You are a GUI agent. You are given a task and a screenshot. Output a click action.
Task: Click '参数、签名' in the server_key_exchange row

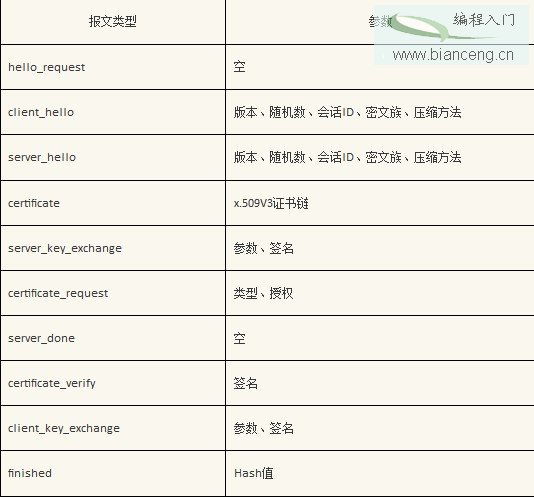pos(264,248)
